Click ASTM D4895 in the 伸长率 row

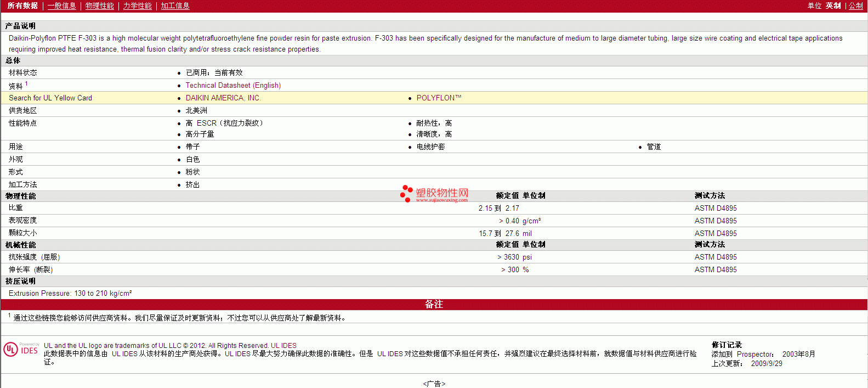716,269
